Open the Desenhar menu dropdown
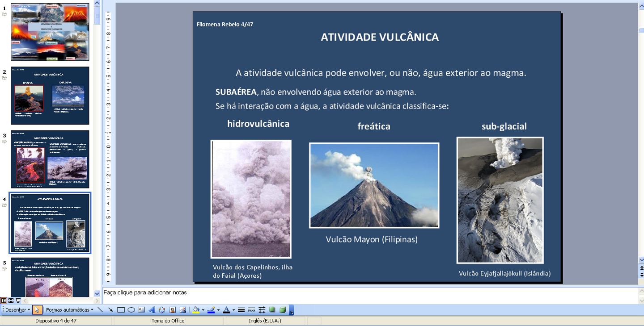 (x=17, y=310)
